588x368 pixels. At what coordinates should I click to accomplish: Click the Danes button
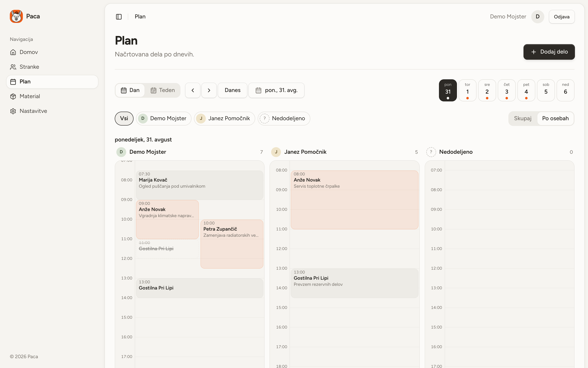click(233, 90)
